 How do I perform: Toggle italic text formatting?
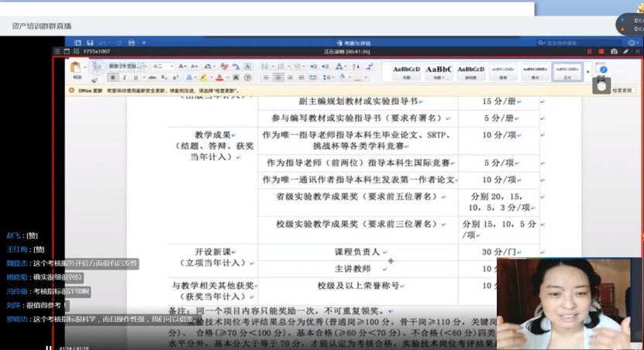coord(125,77)
